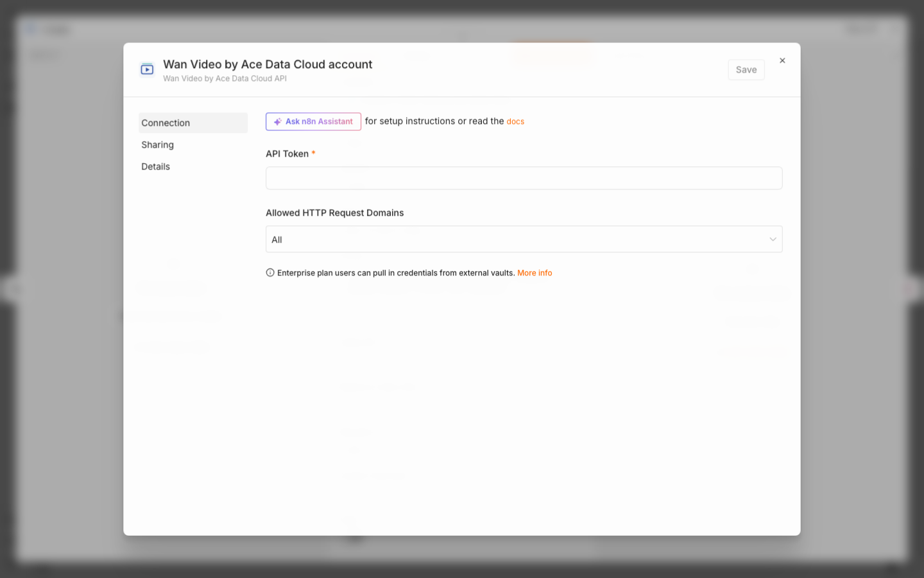The image size is (924, 578).
Task: Open the Details tab
Action: tap(193, 166)
